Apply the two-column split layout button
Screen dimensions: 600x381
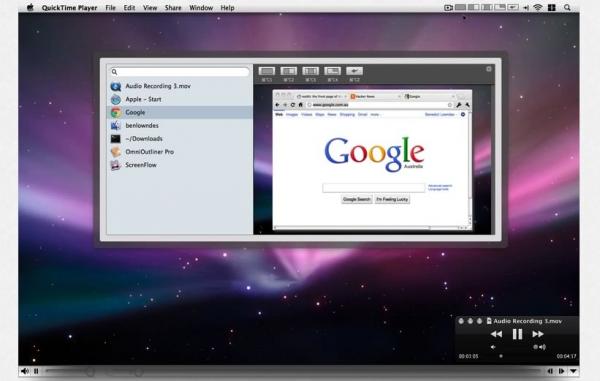pyautogui.click(x=289, y=71)
